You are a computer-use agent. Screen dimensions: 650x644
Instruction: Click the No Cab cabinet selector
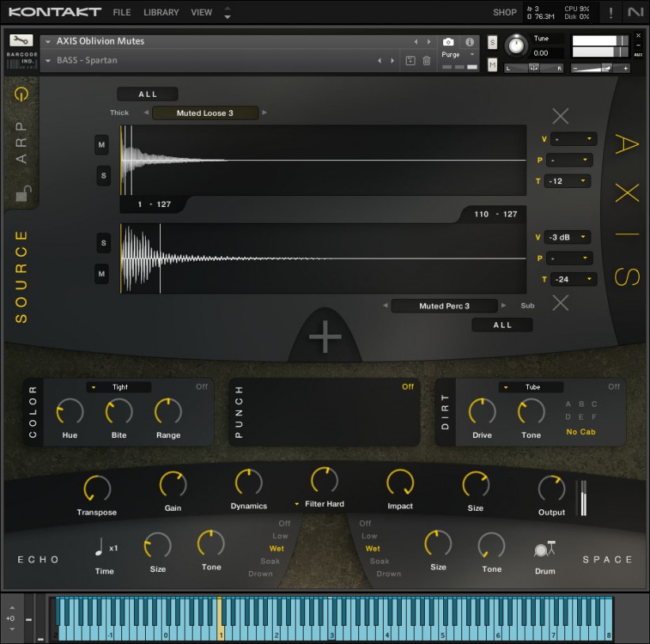(581, 431)
